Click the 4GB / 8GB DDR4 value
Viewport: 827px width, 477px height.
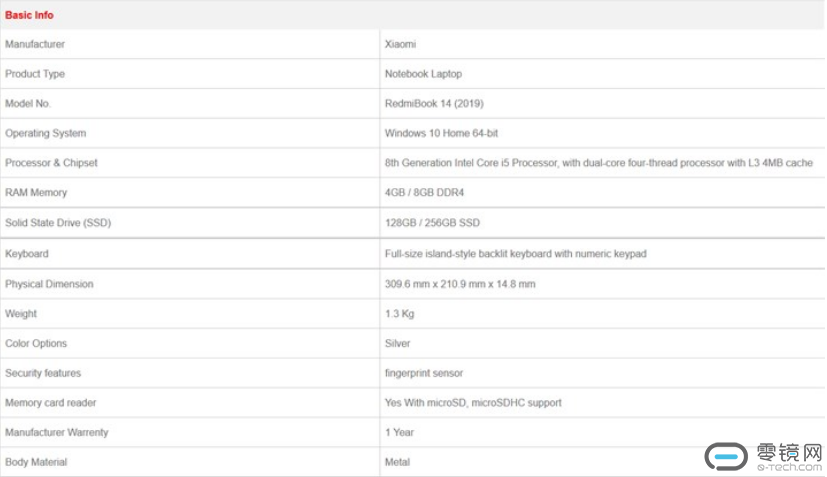tap(425, 193)
